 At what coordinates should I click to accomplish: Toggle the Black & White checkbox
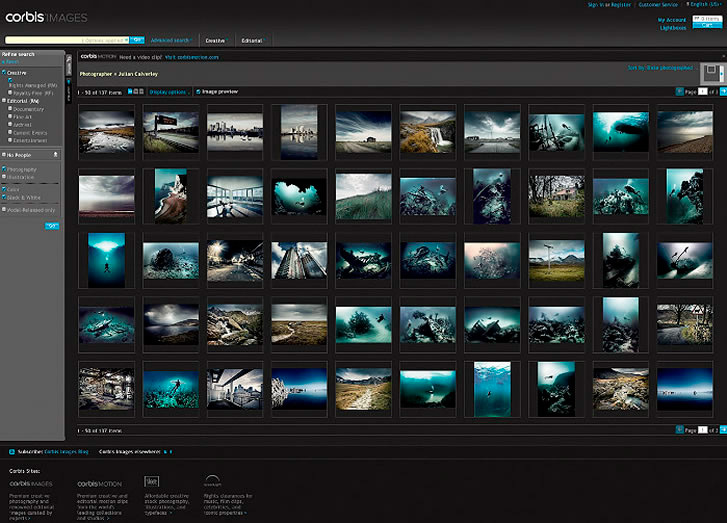click(x=4, y=198)
